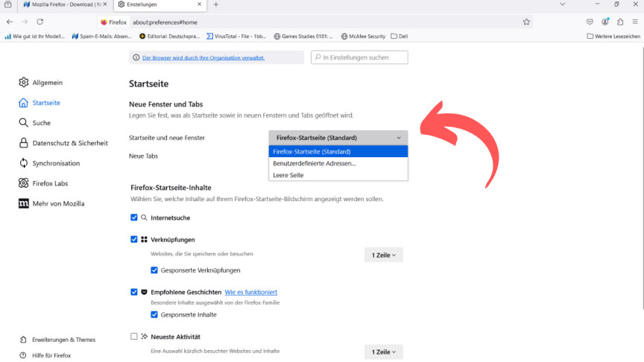Uncheck Gesponserte Inhalte checkbox
The width and height of the screenshot is (644, 362).
tap(154, 314)
